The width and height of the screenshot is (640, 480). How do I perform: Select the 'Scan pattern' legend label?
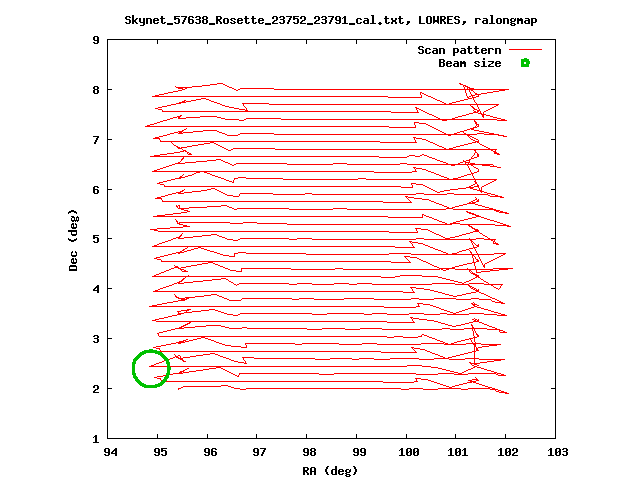click(x=459, y=50)
